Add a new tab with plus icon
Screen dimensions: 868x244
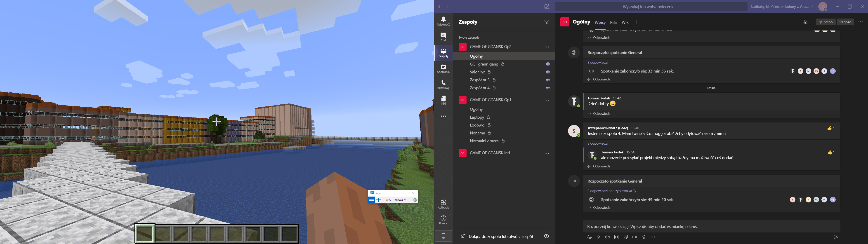(x=636, y=22)
